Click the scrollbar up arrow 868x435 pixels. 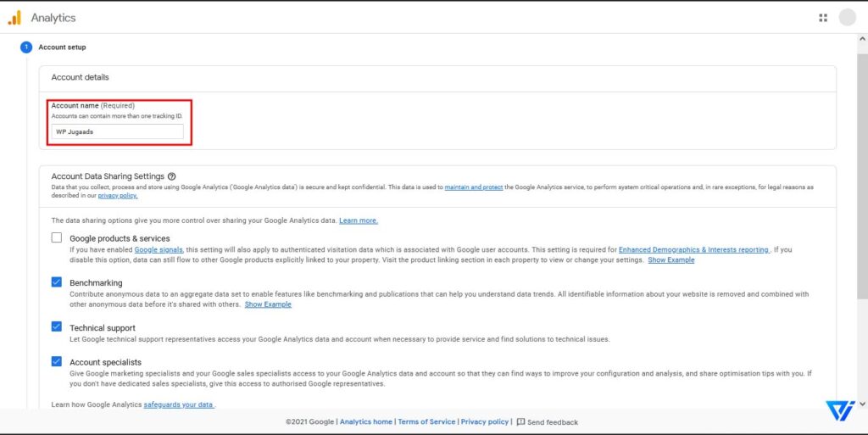862,39
